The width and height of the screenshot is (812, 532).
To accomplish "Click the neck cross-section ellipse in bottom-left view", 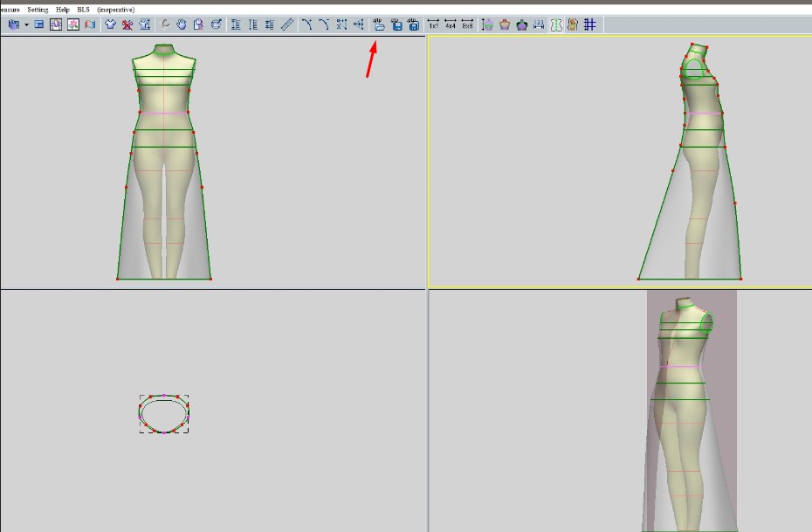I will [x=164, y=413].
